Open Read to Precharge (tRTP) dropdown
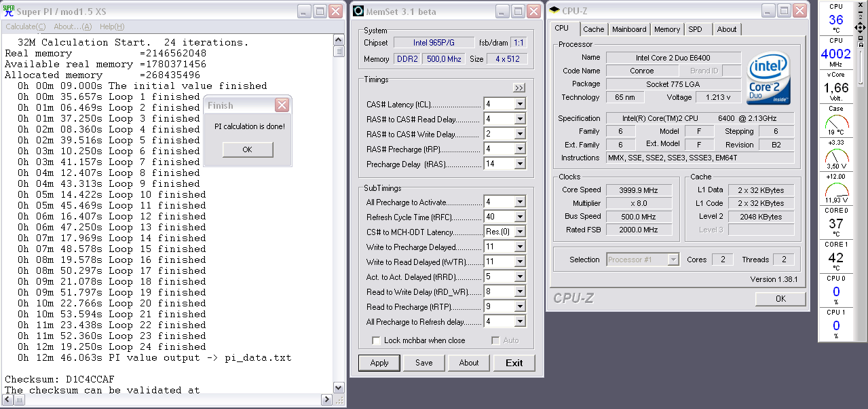The width and height of the screenshot is (868, 409). 520,306
